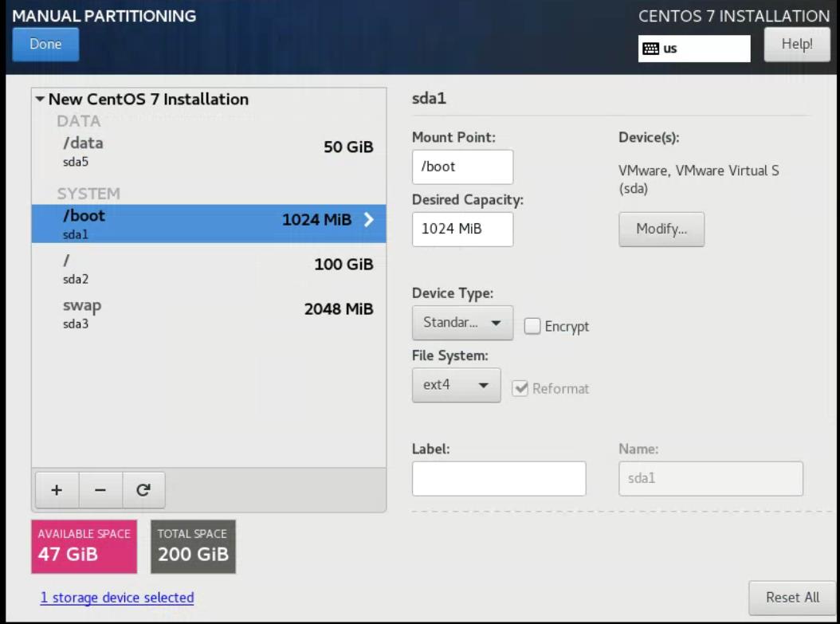Select the /boot sda1 partition
Image resolution: width=840 pixels, height=624 pixels.
point(209,224)
